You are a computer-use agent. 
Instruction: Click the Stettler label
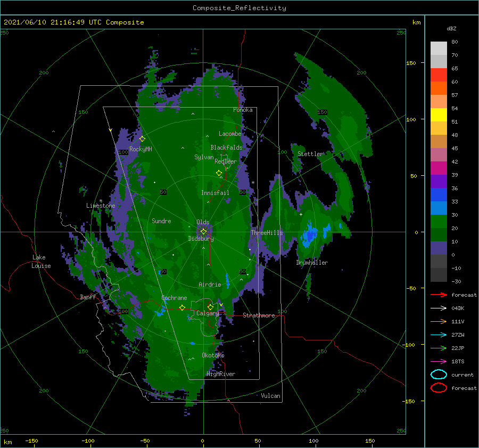tap(310, 154)
